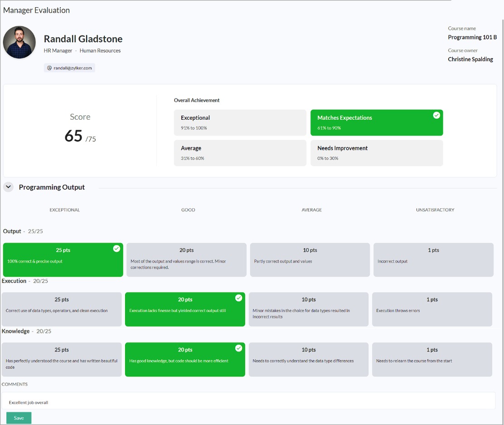504x425 pixels.
Task: Click the checkmark on Knowledge 20 pts card
Action: [x=239, y=348]
